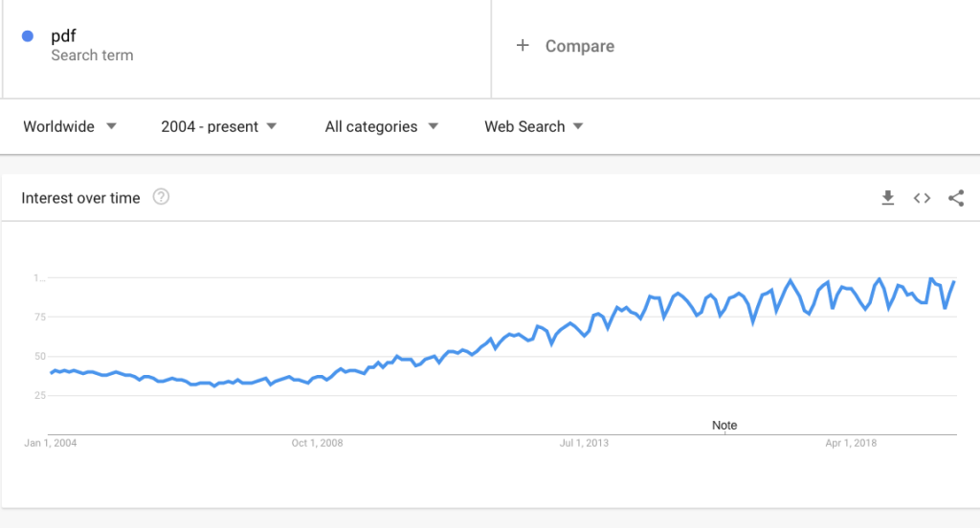Viewport: 980px width, 528px height.
Task: Open the Interest over time help icon
Action: (x=161, y=198)
